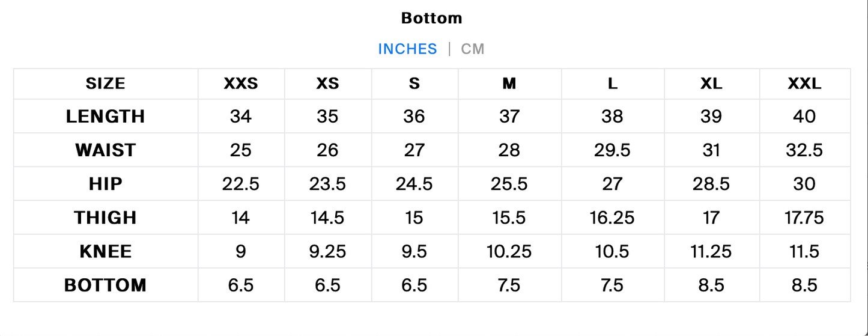Select the XS size column header

[327, 84]
